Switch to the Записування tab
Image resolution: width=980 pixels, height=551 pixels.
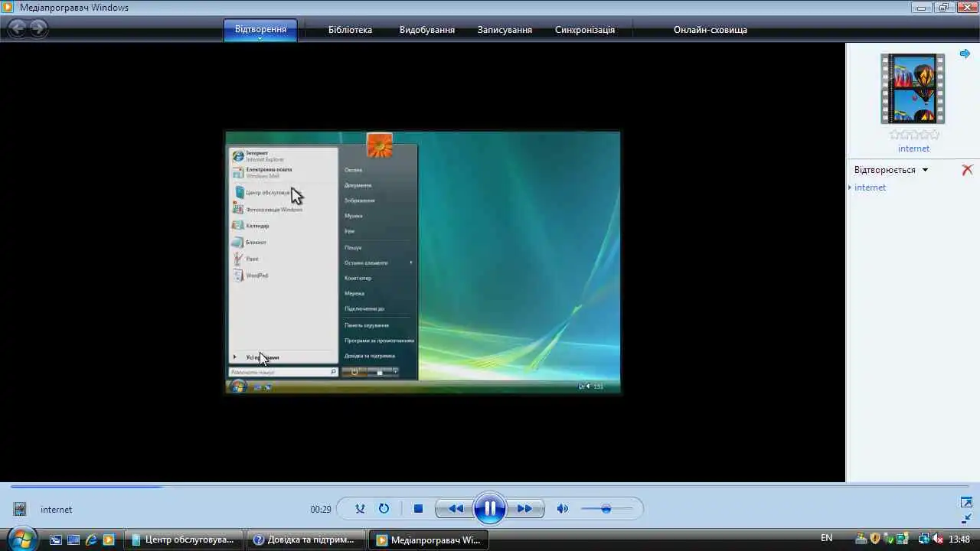[505, 30]
